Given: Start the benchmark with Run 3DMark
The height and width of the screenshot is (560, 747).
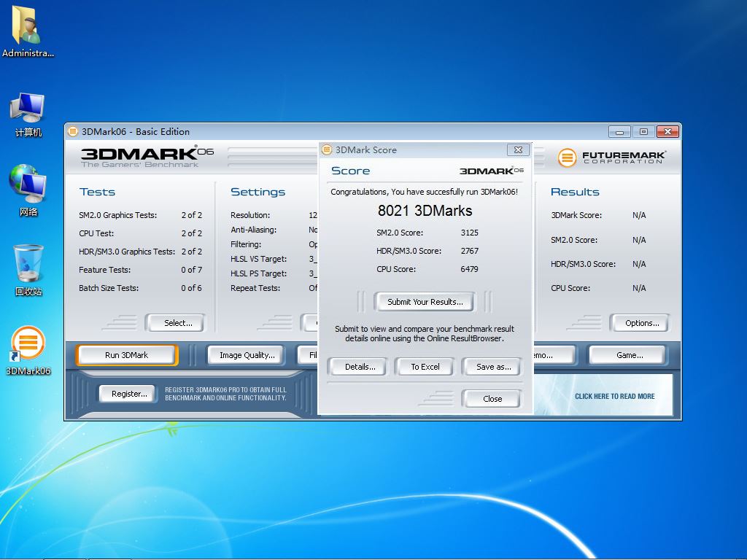Looking at the screenshot, I should [127, 355].
